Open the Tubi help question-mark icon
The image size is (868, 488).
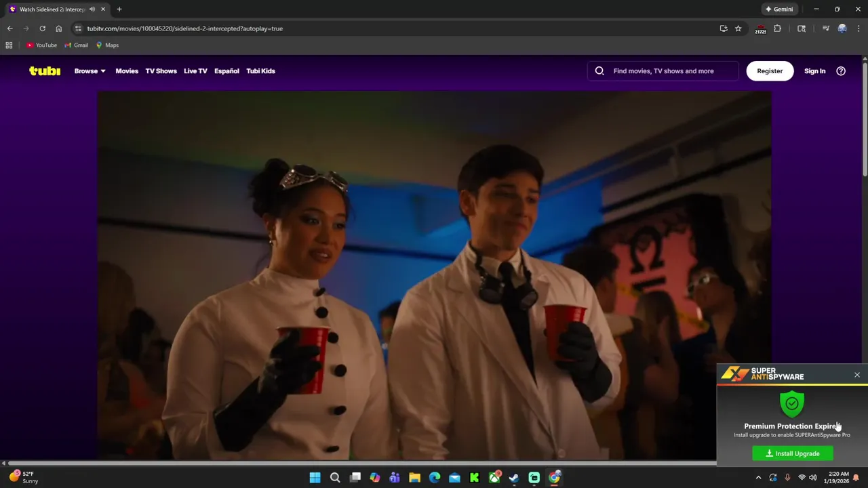click(841, 70)
